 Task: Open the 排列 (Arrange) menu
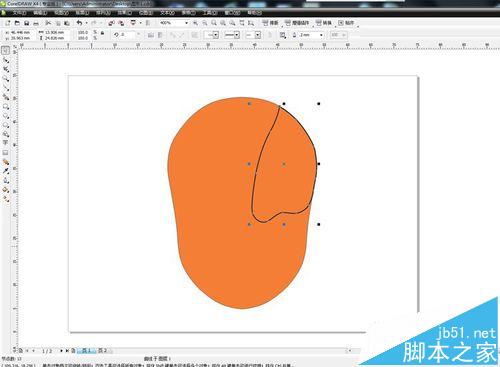point(103,13)
